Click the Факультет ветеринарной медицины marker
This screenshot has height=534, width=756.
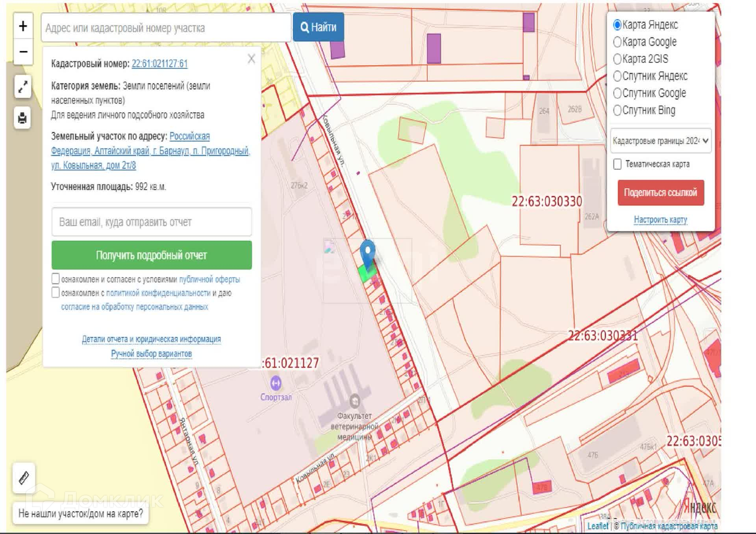point(355,401)
